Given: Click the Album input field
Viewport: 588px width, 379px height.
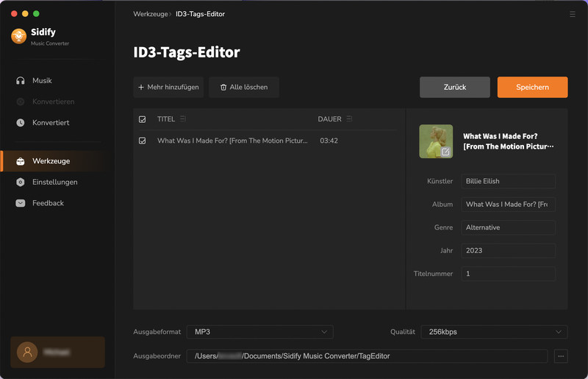Looking at the screenshot, I should pos(508,205).
